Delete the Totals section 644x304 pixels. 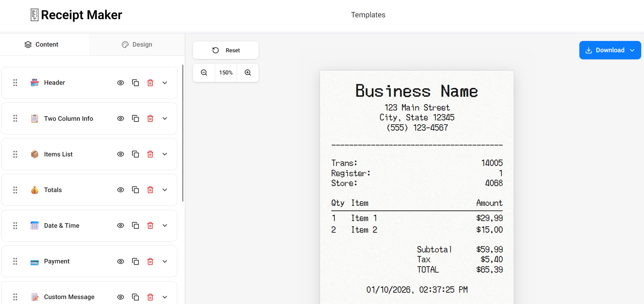coord(150,190)
